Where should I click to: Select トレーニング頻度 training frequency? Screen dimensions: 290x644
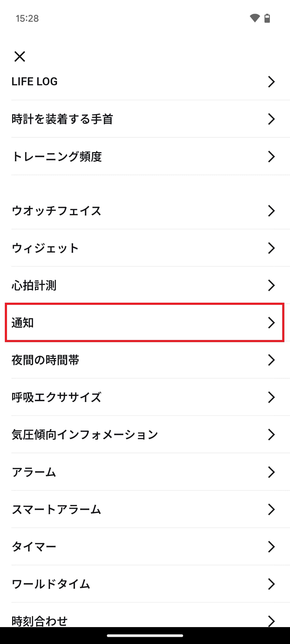point(57,156)
